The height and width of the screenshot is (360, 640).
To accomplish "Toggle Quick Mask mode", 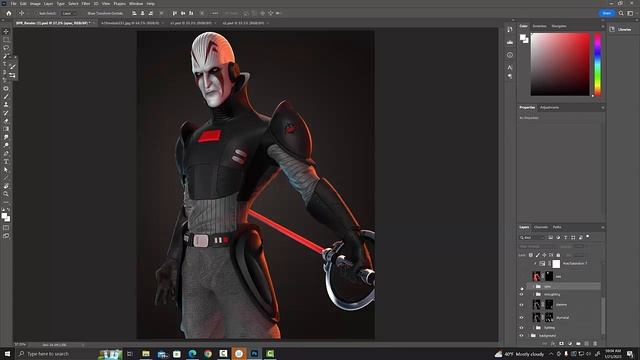I will 6,227.
